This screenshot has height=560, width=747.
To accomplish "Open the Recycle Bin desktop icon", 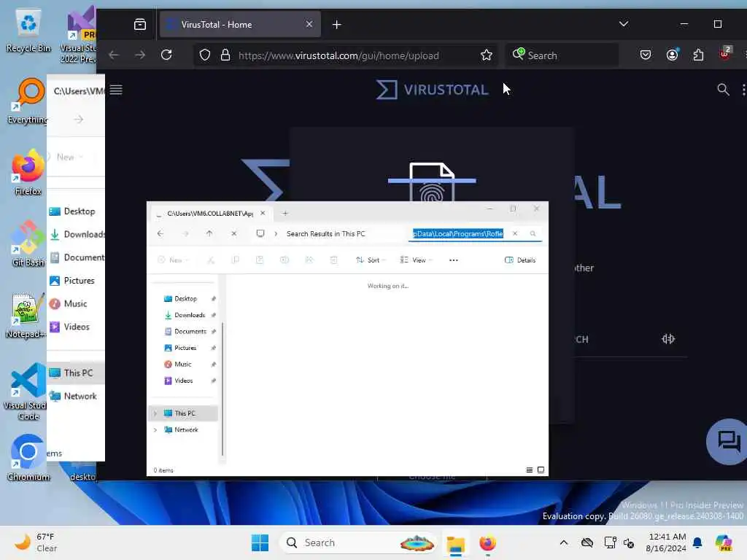I will pyautogui.click(x=28, y=31).
